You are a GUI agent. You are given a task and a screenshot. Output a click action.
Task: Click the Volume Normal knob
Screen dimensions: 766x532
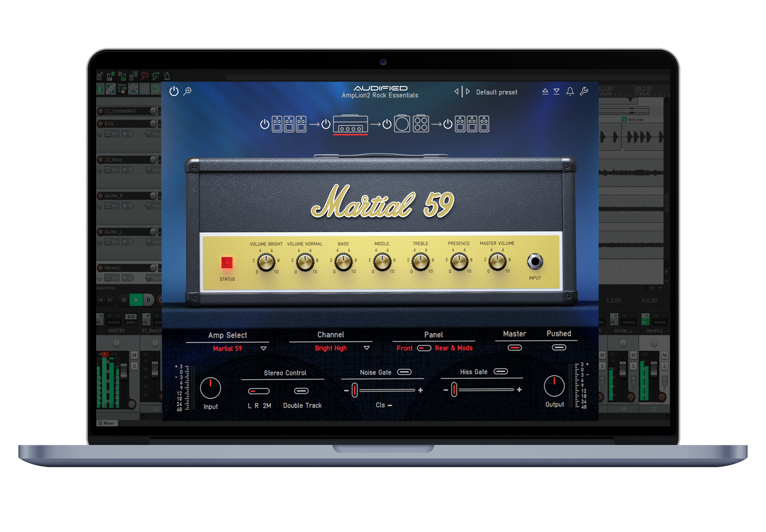pos(305,262)
